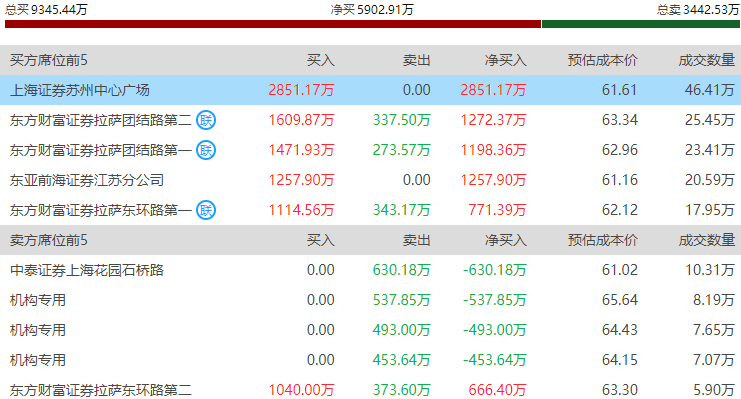The width and height of the screenshot is (741, 399).
Task: Click 卖出 column header in buyer table
Action: pyautogui.click(x=416, y=60)
